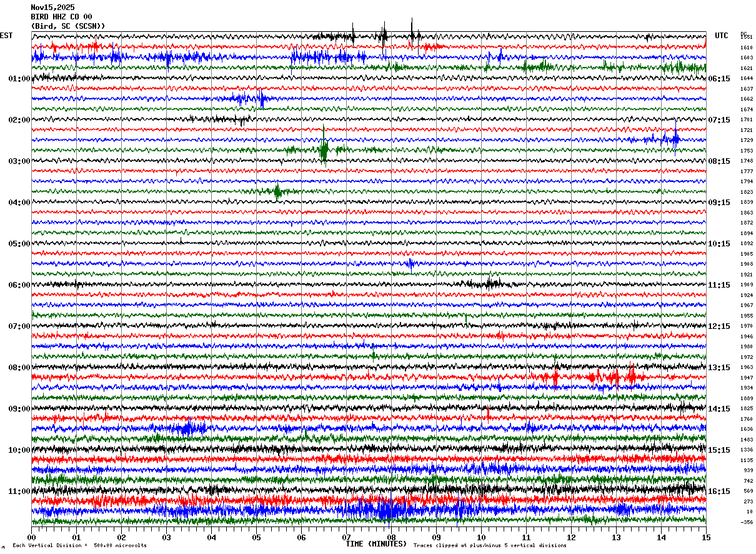Select the 08:15 UTC time label
This screenshot has width=756, height=554.
[720, 161]
